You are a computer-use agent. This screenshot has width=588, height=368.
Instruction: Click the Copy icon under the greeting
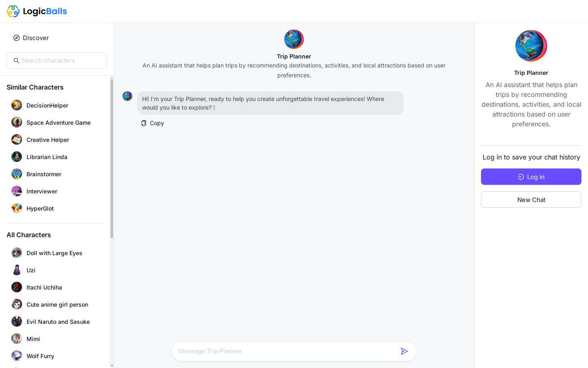144,123
